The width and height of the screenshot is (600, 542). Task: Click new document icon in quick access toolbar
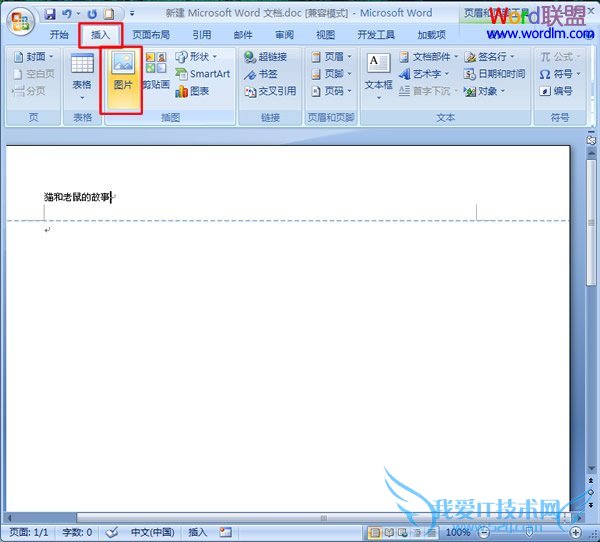[109, 14]
